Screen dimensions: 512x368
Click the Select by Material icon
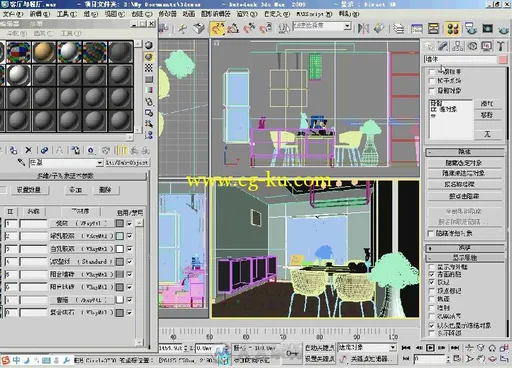coord(149,124)
